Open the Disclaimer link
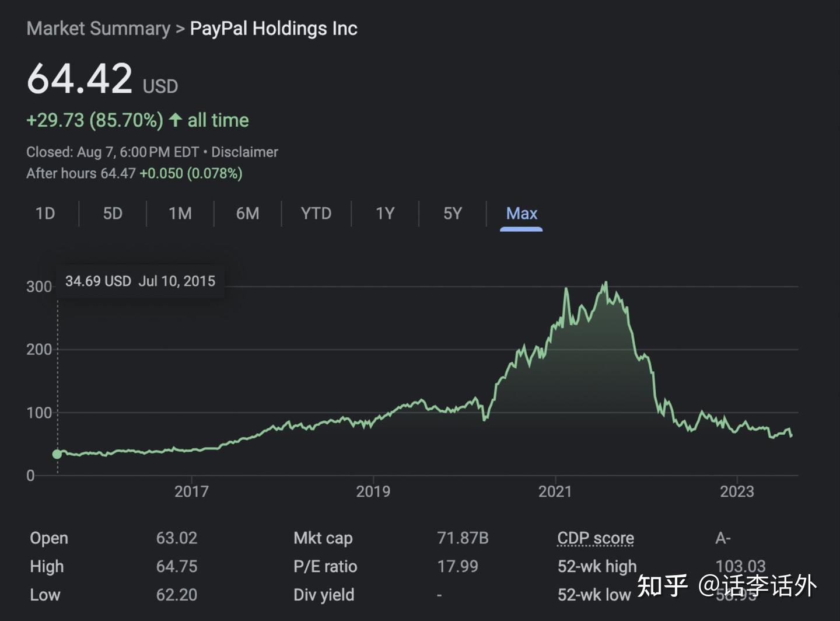This screenshot has height=621, width=840. point(244,152)
